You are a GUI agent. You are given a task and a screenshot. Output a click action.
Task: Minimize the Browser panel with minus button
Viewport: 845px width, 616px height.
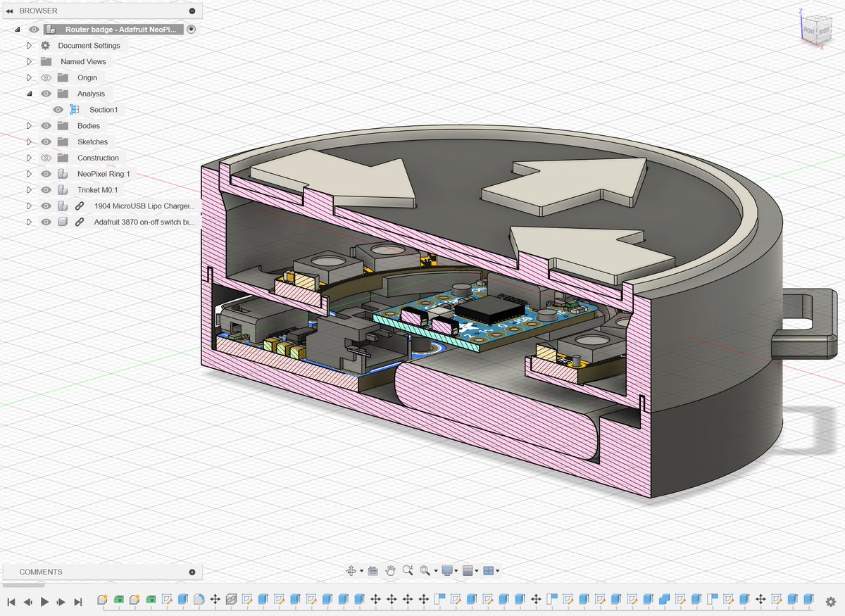[x=192, y=11]
